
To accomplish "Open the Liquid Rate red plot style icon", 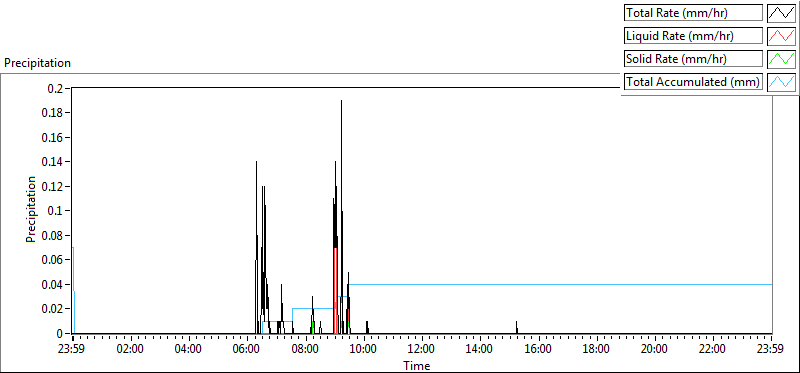I will click(781, 36).
